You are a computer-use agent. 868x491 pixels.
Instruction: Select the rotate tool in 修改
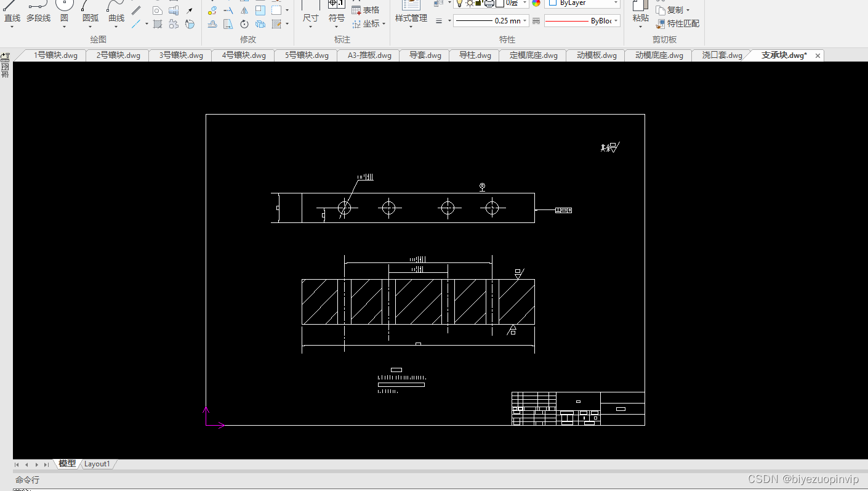click(x=244, y=24)
